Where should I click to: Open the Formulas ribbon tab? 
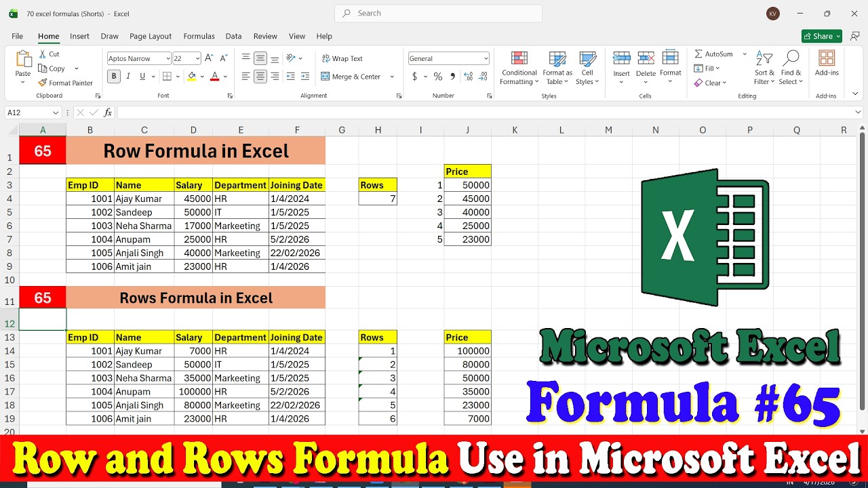199,37
